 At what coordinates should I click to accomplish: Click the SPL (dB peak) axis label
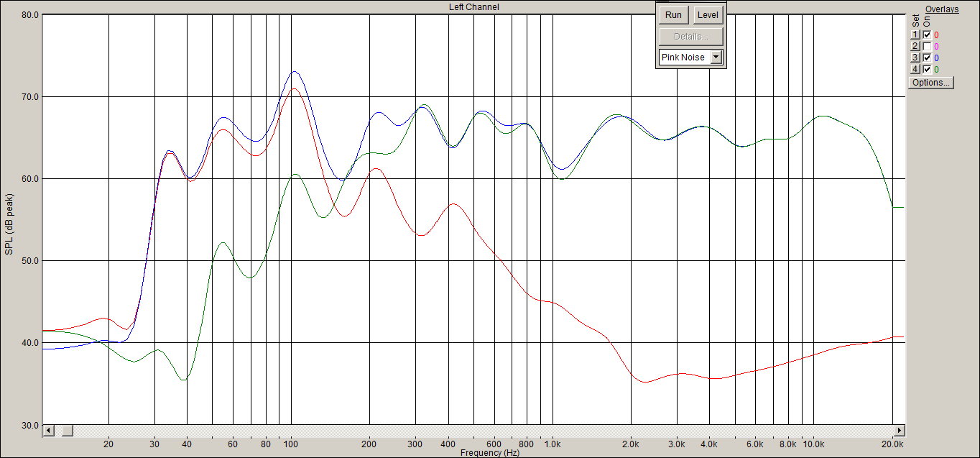[9, 224]
